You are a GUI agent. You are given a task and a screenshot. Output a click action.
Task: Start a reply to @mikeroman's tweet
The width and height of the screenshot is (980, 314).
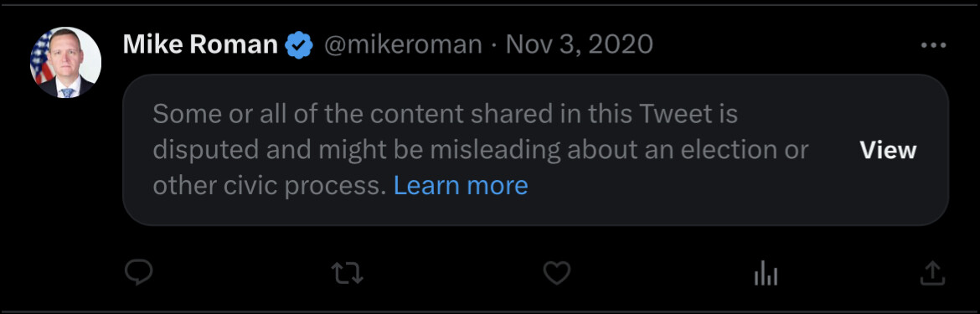click(x=139, y=273)
